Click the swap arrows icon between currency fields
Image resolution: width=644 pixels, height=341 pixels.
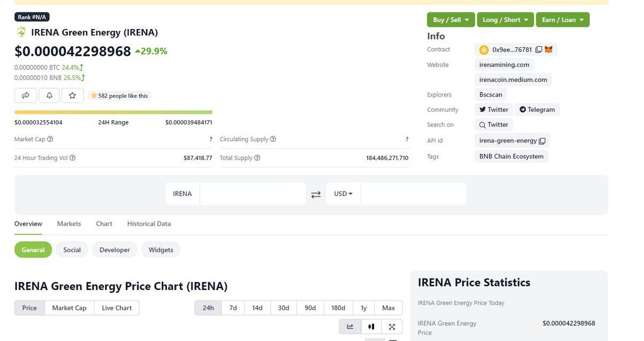pos(316,194)
